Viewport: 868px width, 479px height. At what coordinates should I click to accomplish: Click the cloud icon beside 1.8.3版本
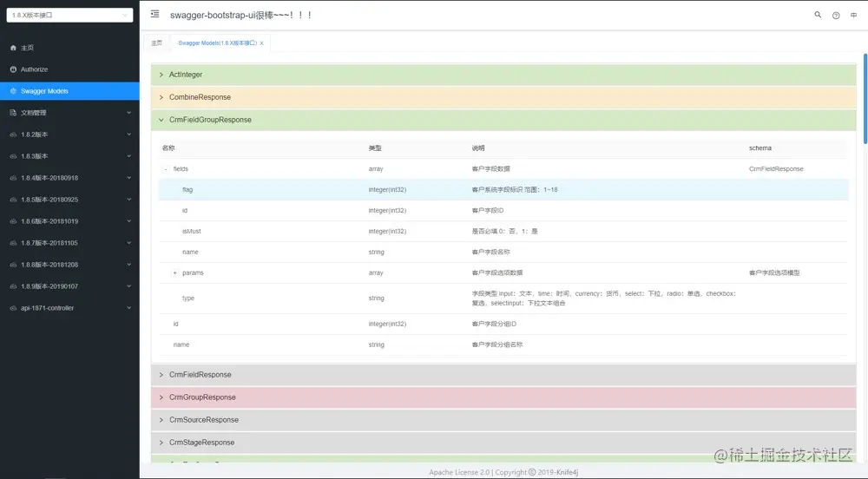click(x=13, y=156)
